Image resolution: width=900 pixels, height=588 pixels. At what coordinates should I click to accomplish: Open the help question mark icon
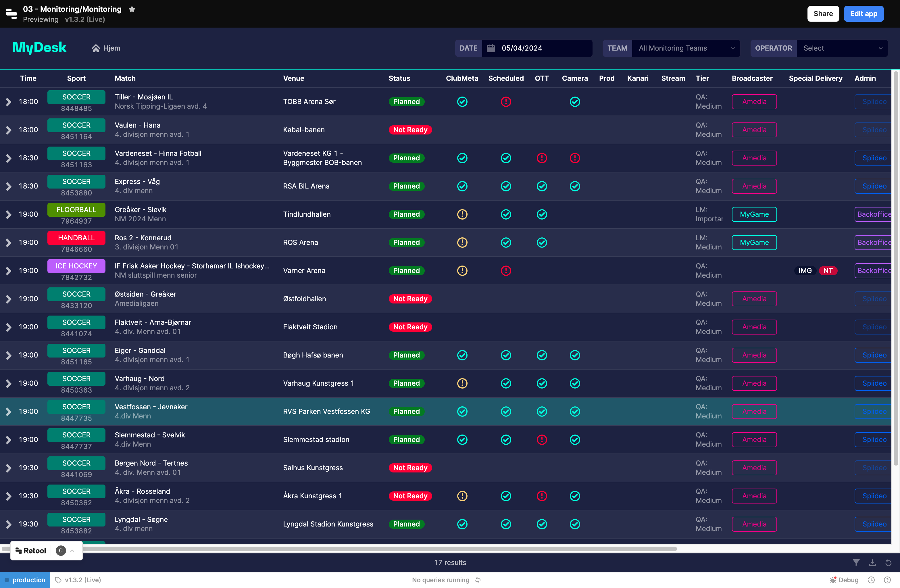(x=887, y=580)
